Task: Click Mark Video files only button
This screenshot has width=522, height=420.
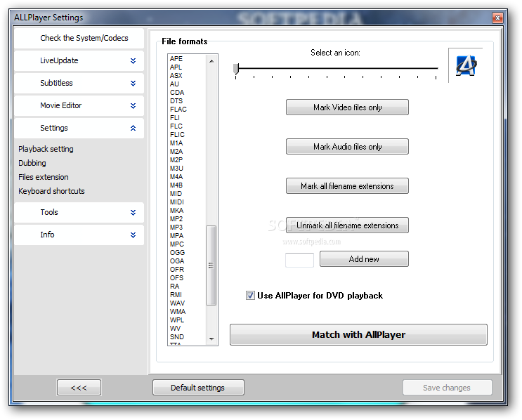Action: click(x=347, y=107)
